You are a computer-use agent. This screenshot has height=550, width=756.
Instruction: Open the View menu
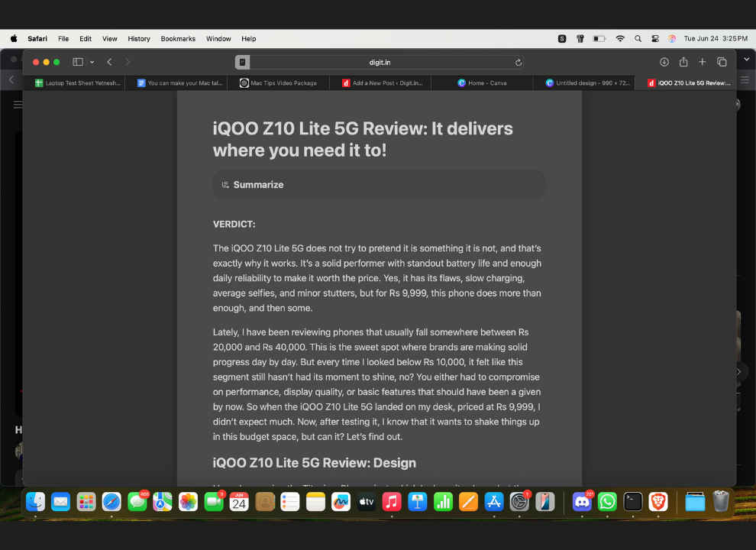[109, 39]
